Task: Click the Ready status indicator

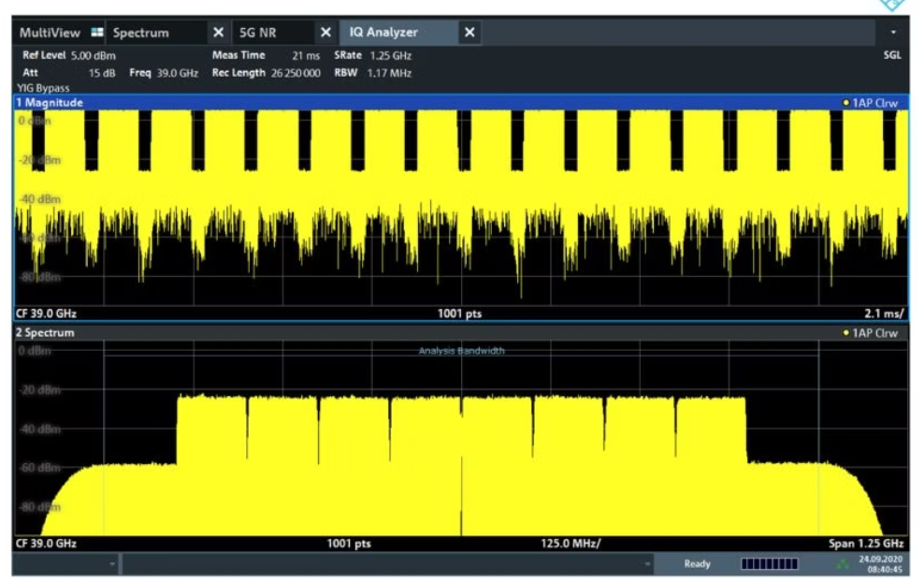Action: (x=697, y=564)
